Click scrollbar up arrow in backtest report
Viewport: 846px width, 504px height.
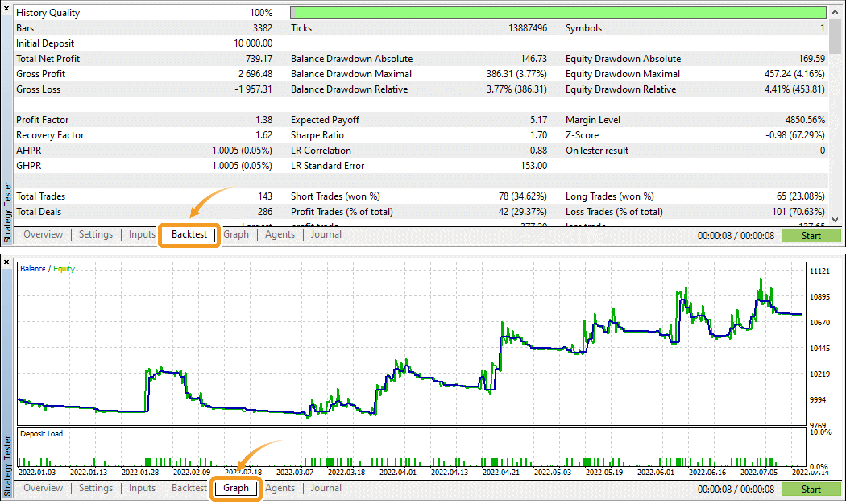(x=835, y=12)
